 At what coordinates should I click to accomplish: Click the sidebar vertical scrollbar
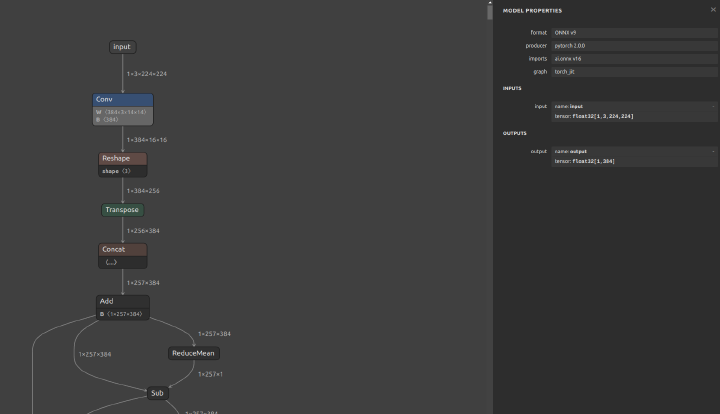490,10
